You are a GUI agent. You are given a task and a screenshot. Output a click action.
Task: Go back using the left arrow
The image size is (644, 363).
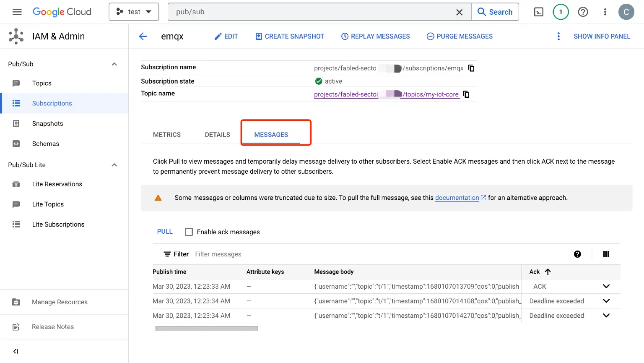(143, 37)
